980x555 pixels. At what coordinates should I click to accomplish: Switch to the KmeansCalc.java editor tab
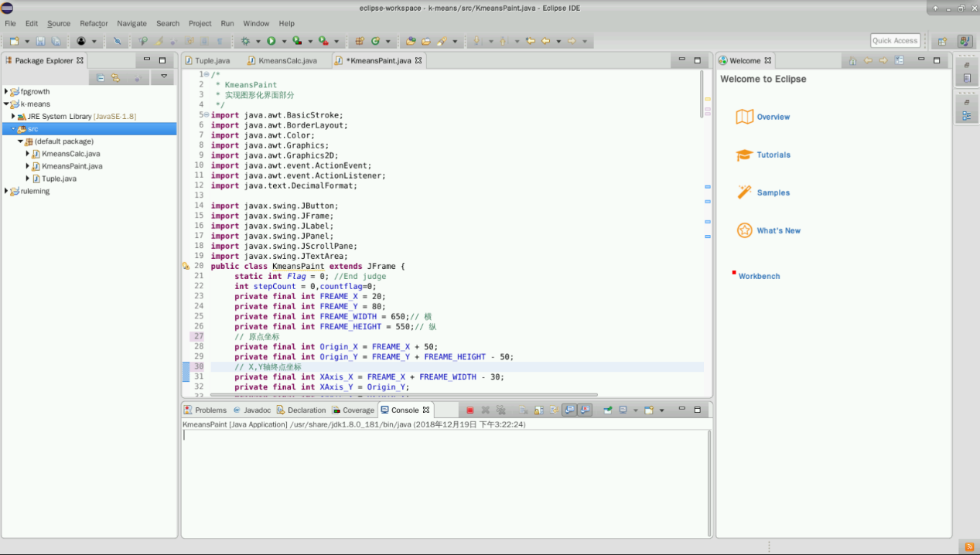click(x=287, y=60)
